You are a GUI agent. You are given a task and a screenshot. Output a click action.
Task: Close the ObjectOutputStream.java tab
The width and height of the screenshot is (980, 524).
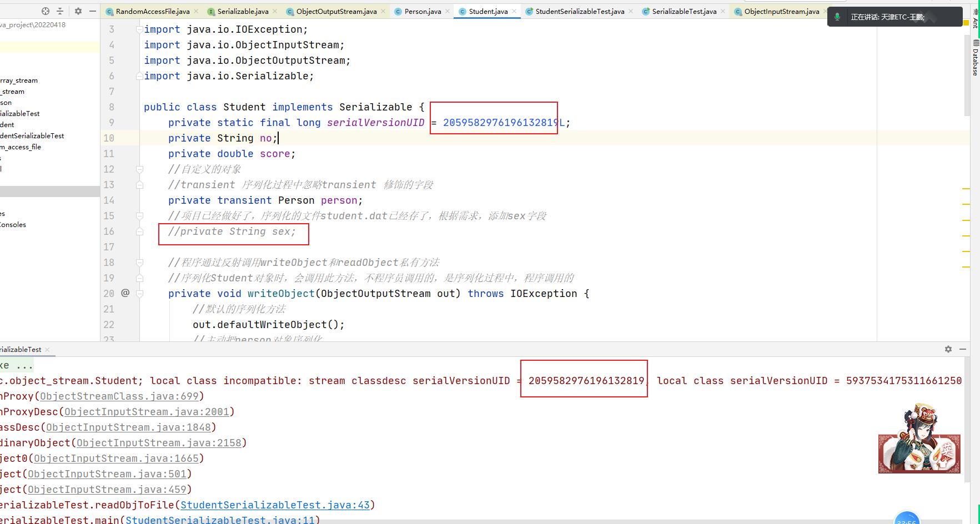pos(383,11)
